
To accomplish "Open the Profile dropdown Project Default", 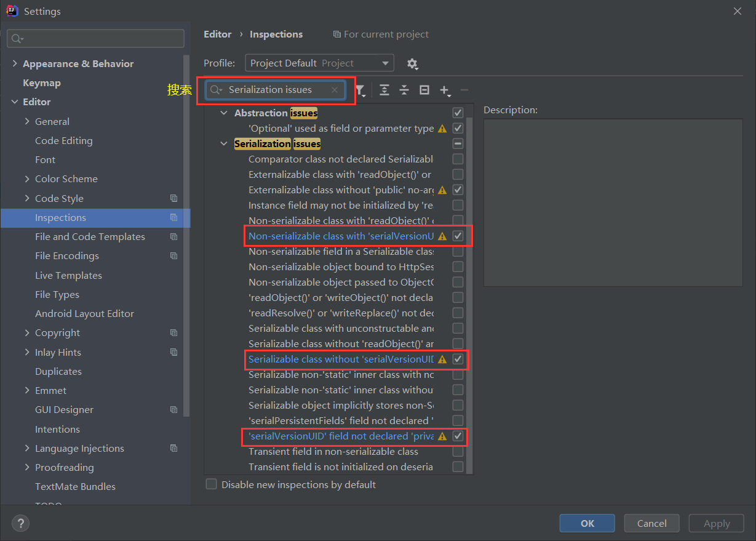I will point(319,63).
